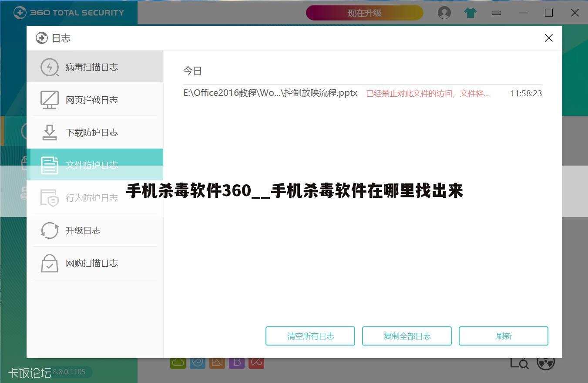Click the blue swirl tool icon in main window
Image resolution: width=588 pixels, height=383 pixels.
click(198, 363)
